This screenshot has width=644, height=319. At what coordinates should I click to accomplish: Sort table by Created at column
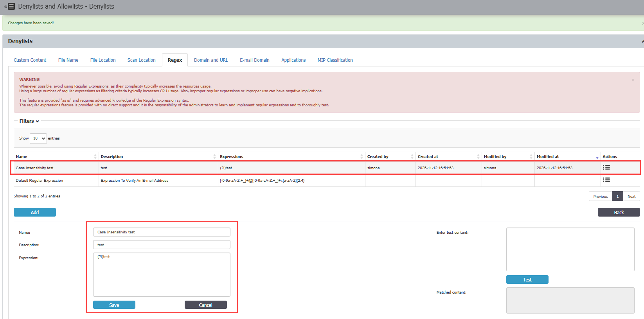448,156
